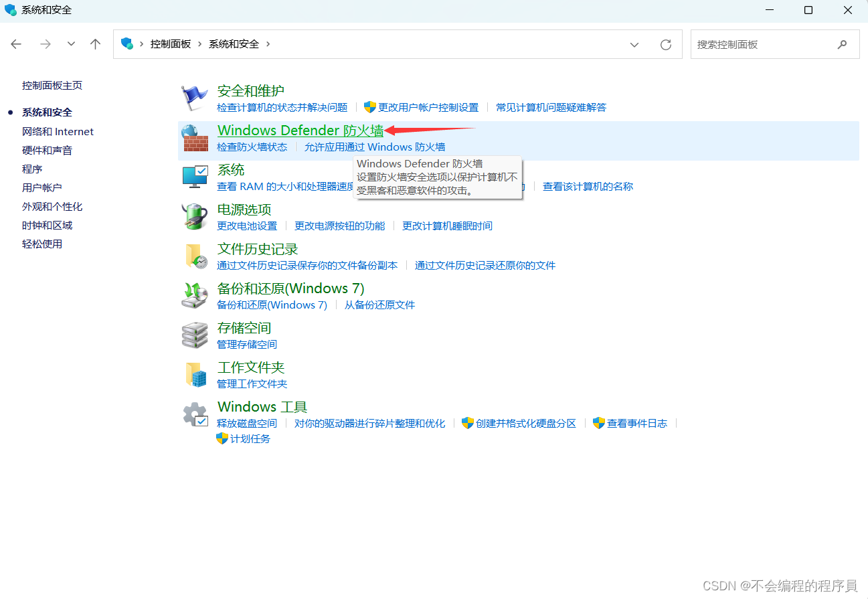Click 检查计算机的状态并解决问题 link
868x599 pixels.
point(282,108)
